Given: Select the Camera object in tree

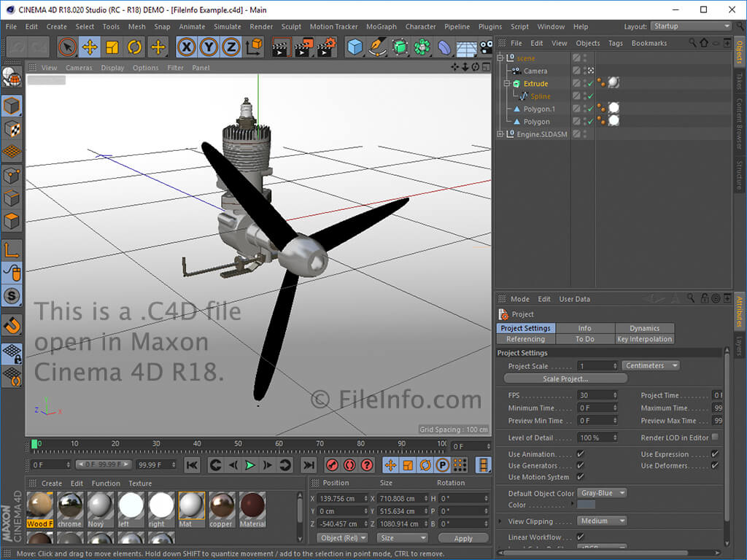Looking at the screenshot, I should pos(535,71).
